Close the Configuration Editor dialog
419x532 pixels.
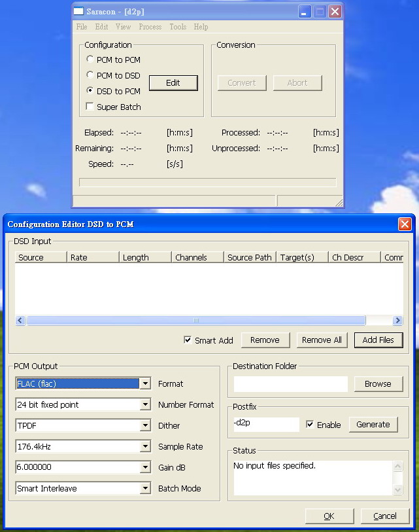[x=405, y=224]
